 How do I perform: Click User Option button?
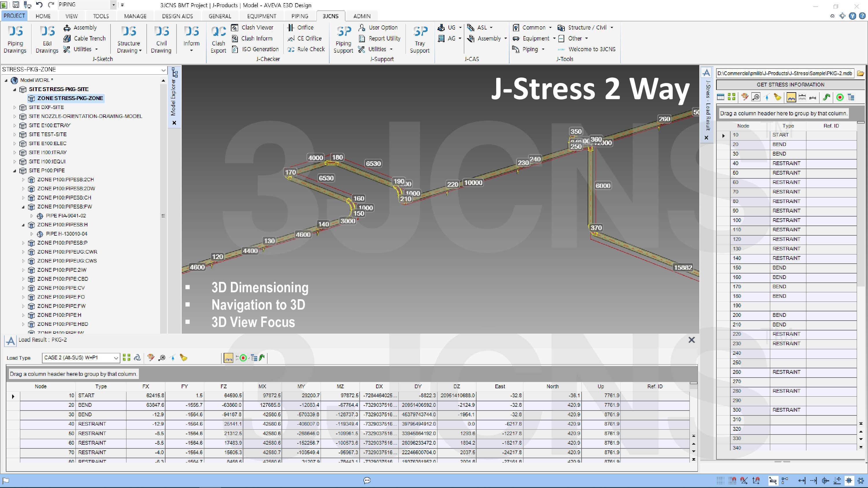[378, 28]
